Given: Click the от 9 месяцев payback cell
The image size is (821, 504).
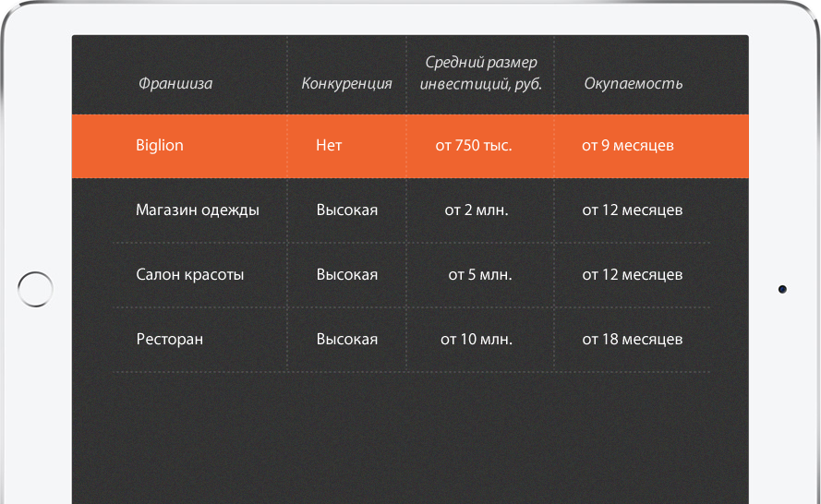Looking at the screenshot, I should click(628, 146).
